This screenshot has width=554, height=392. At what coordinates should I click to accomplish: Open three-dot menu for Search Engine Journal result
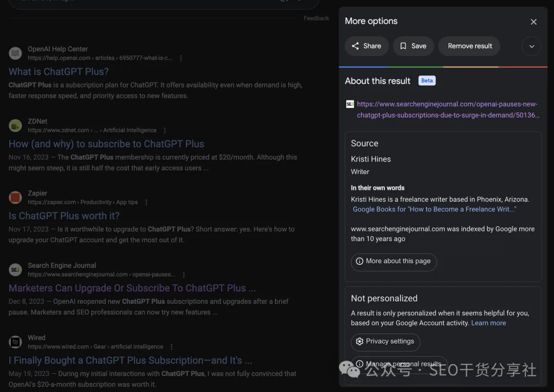[x=184, y=275]
